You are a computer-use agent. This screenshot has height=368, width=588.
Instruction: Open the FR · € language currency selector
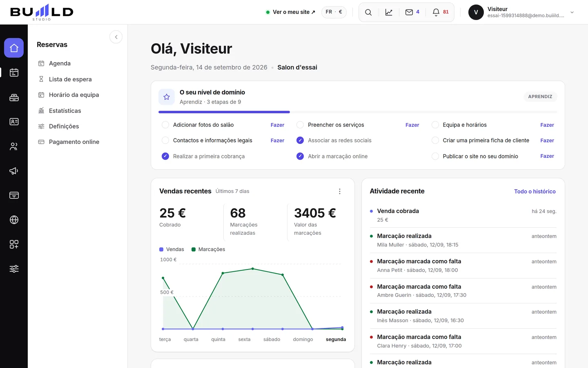[334, 12]
